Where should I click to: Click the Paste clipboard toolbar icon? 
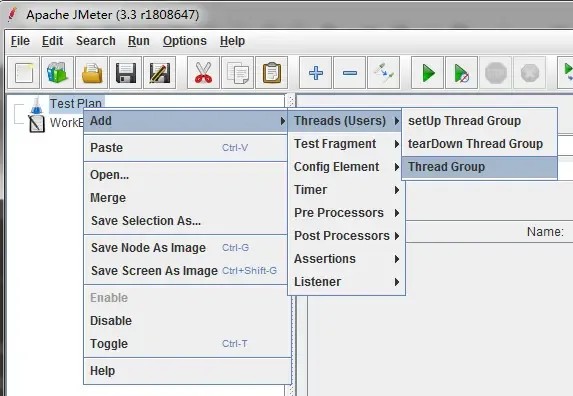pyautogui.click(x=272, y=73)
